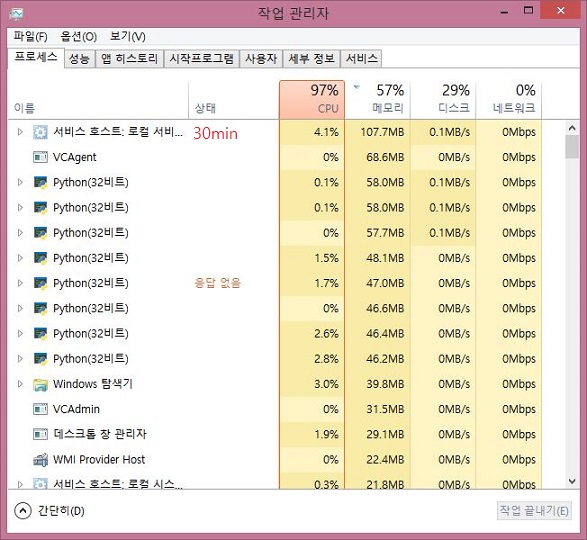Click the scrollbar down arrow

click(x=572, y=481)
